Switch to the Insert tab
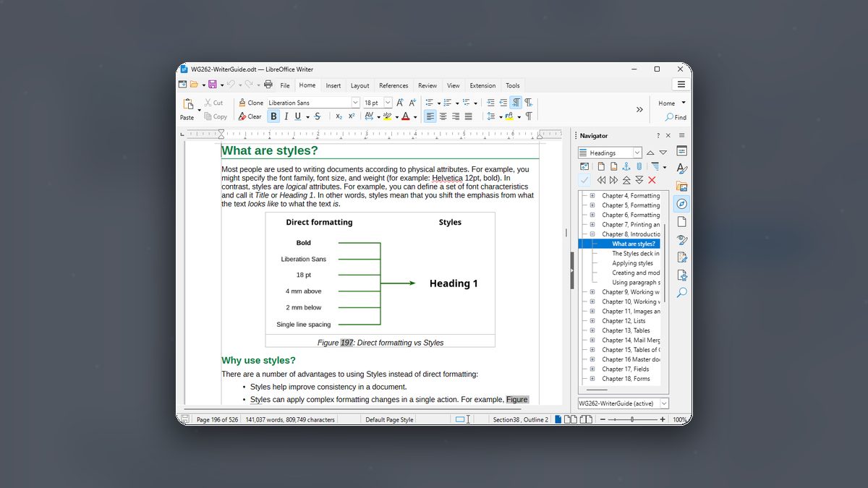This screenshot has width=868, height=488. tap(333, 85)
